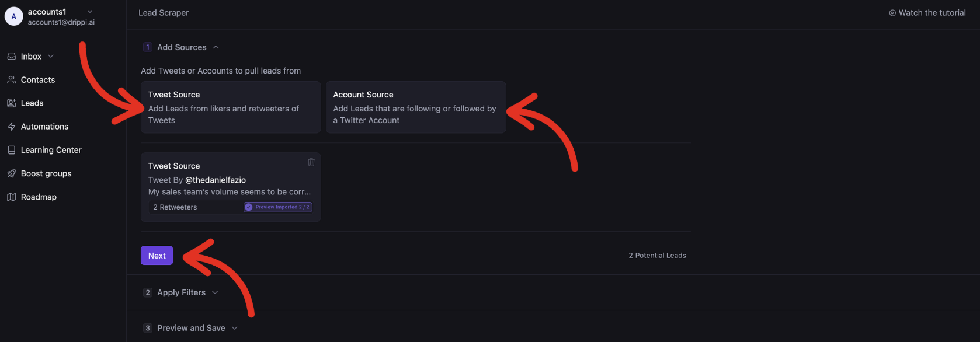Click the Automations lightning bolt icon
This screenshot has width=980, height=342.
coord(12,126)
